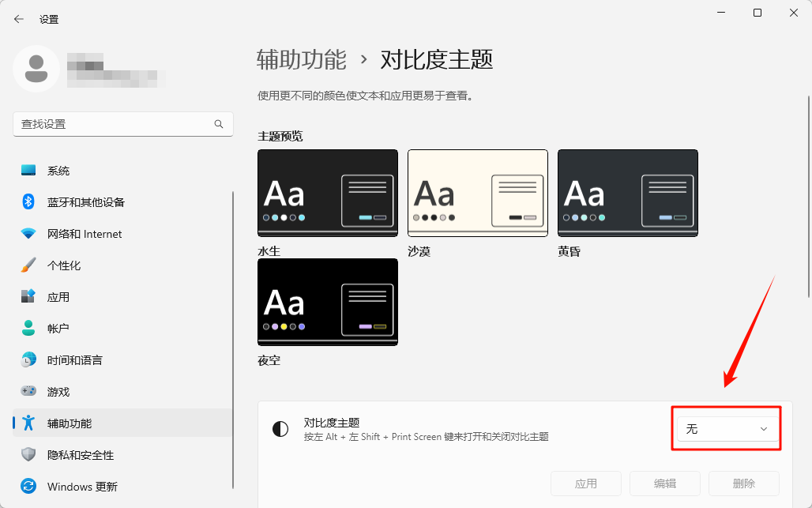Click the Bluetooth icon in sidebar
This screenshot has width=812, height=508.
coord(28,202)
